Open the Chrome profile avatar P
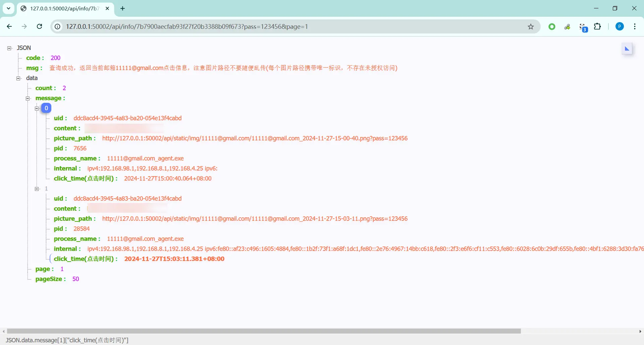The height and width of the screenshot is (345, 644). coord(620,26)
